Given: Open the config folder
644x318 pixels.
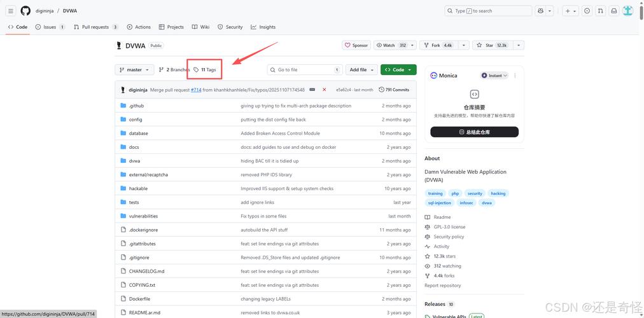Looking at the screenshot, I should tap(135, 120).
